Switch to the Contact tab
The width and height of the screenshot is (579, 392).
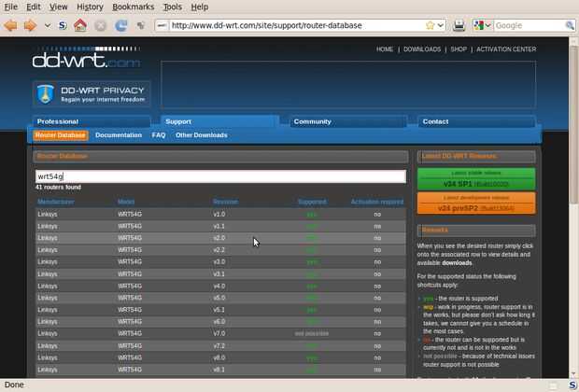476,121
